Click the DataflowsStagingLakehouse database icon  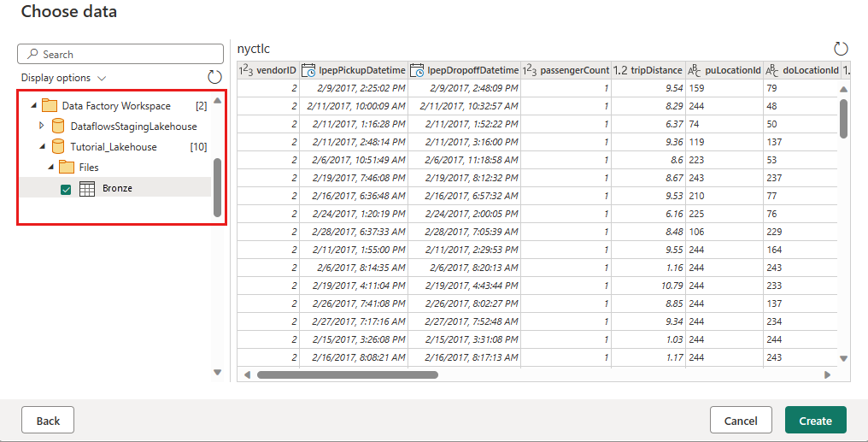(57, 126)
